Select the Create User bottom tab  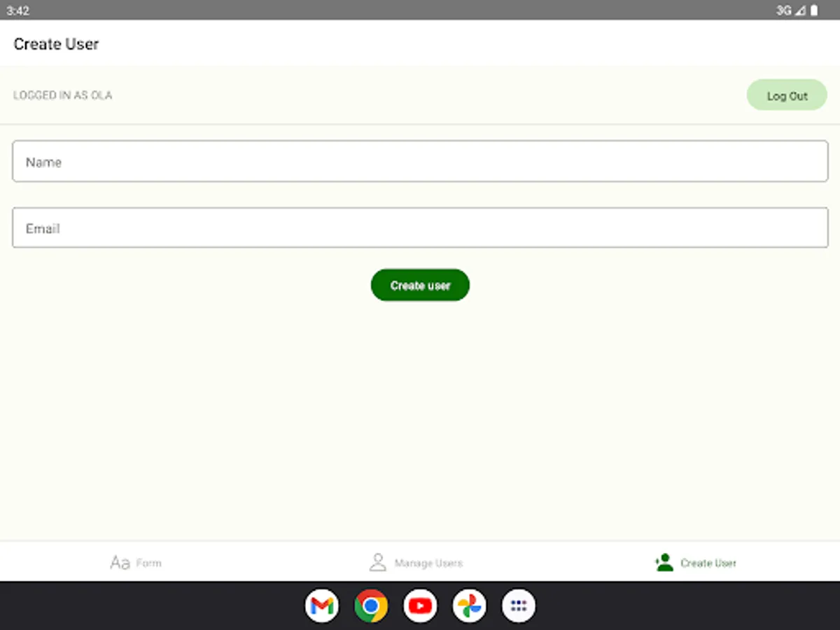coord(696,562)
